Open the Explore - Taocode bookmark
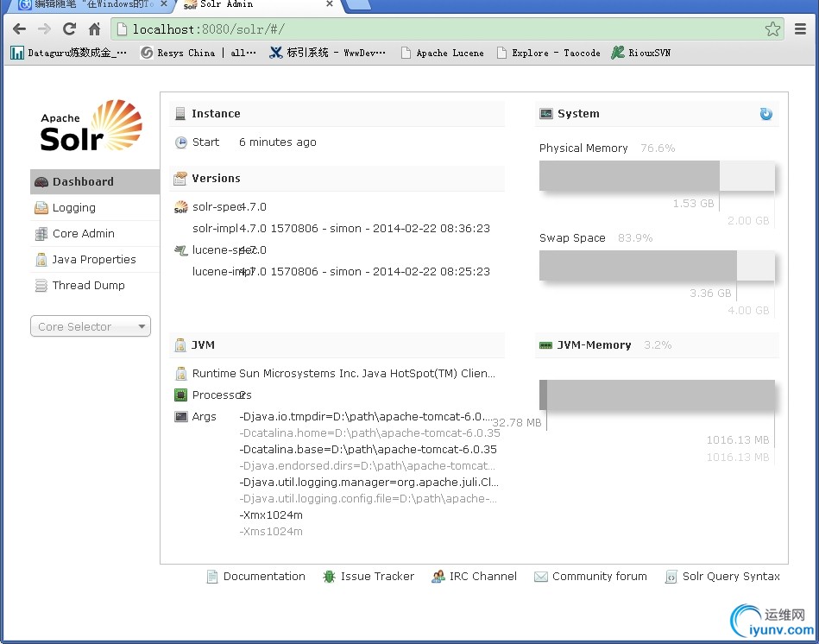 coord(548,53)
